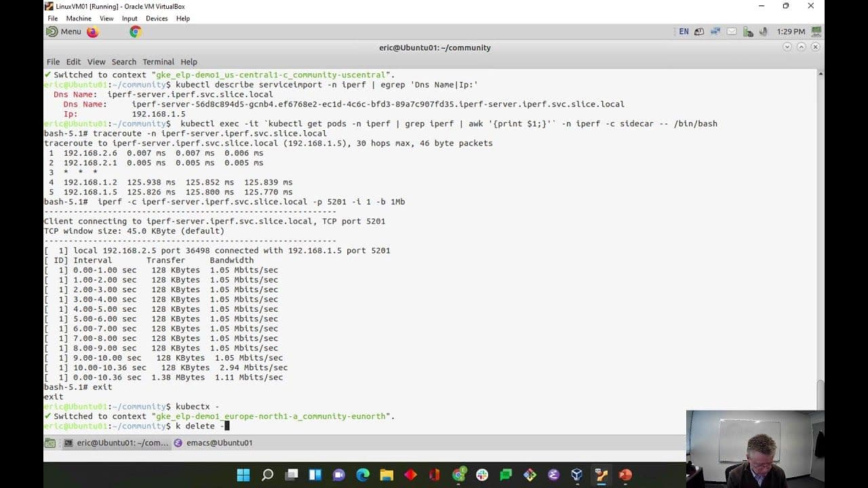Open the sound volume tray icon
This screenshot has width=868, height=488.
[764, 32]
